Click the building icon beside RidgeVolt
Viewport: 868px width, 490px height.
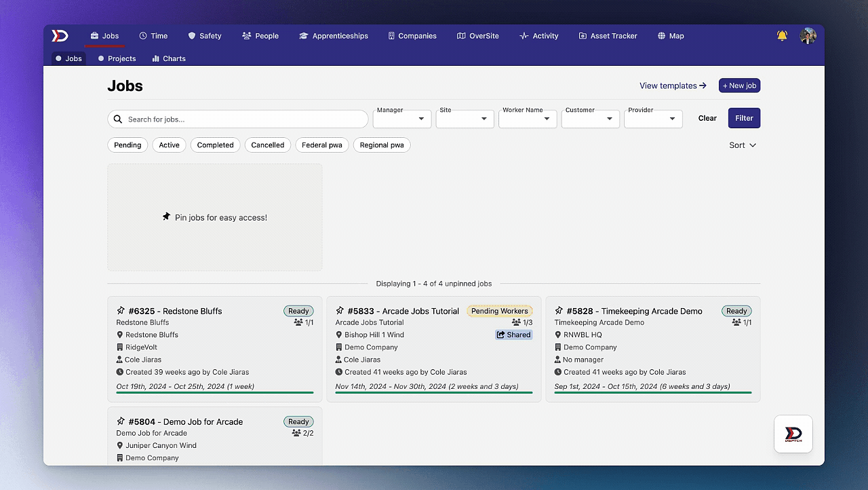[x=120, y=347]
